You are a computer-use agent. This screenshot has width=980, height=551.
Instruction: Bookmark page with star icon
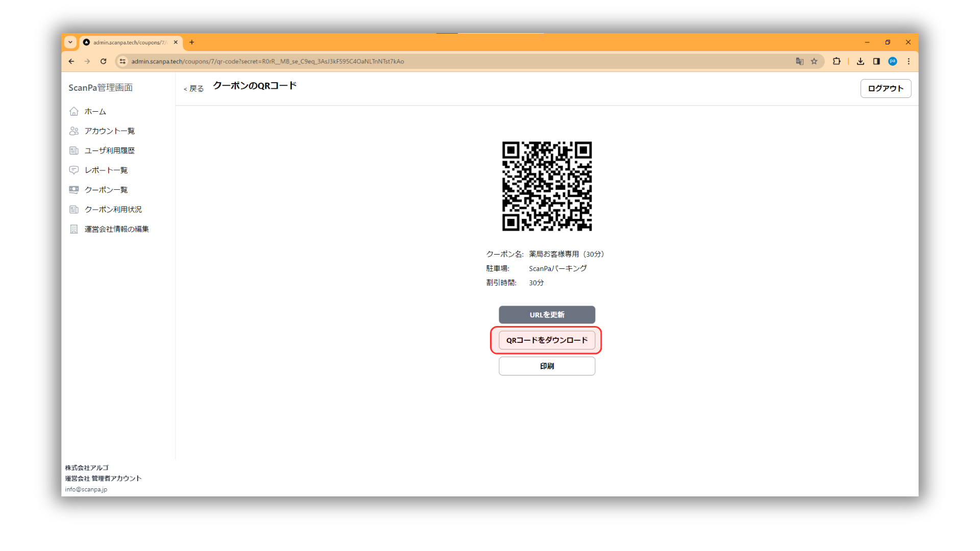pos(814,61)
